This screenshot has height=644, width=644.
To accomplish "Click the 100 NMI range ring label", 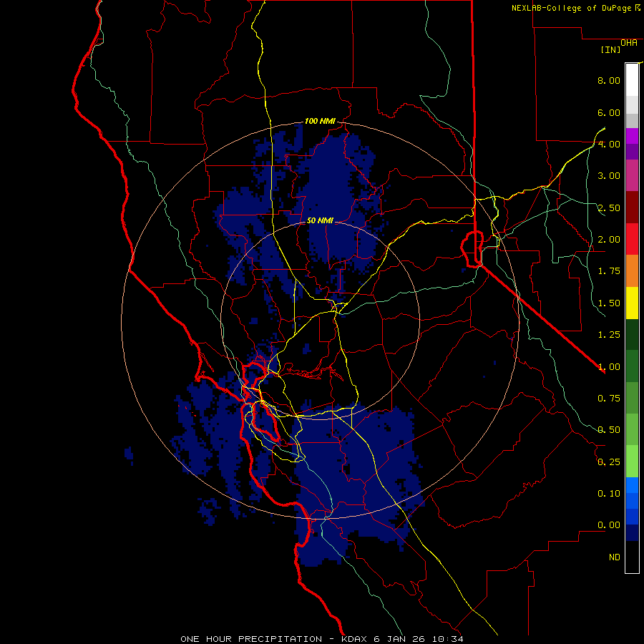I will (x=320, y=121).
